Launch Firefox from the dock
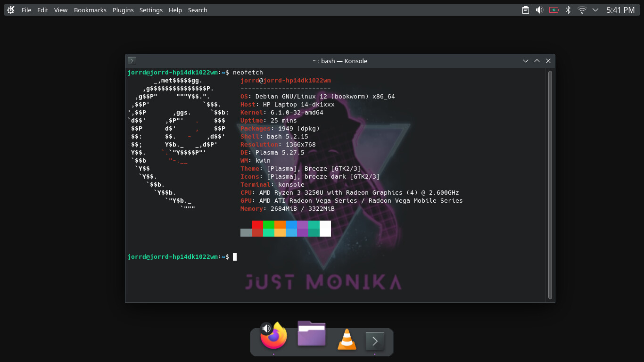644x362 pixels. [x=274, y=337]
